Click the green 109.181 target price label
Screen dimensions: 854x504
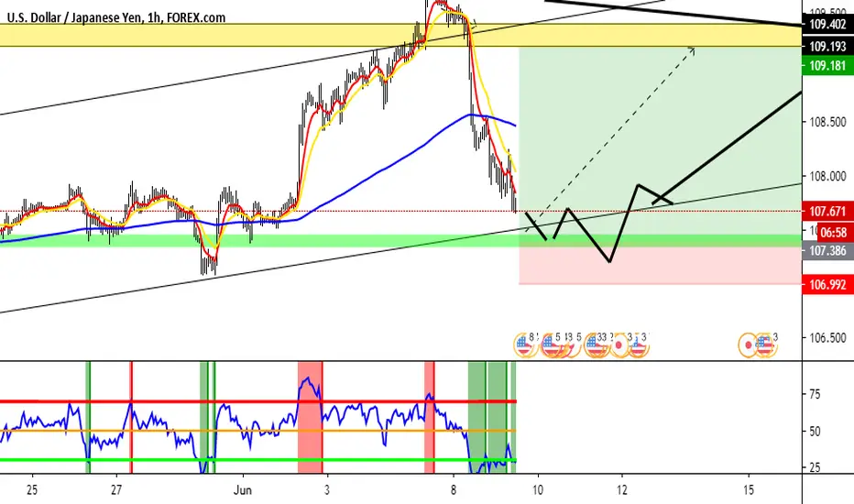coord(827,66)
